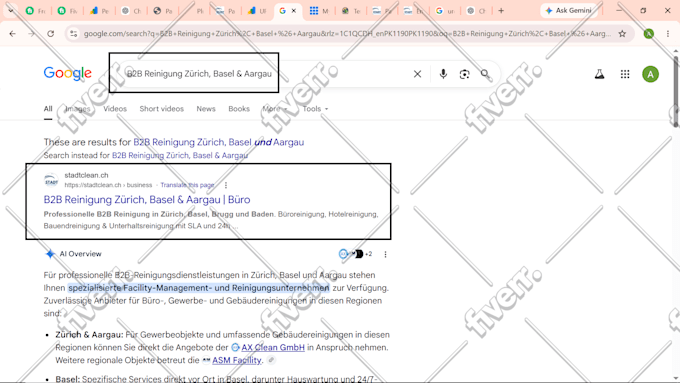Click the address bar URL
This screenshot has width=680, height=383.
(x=347, y=33)
